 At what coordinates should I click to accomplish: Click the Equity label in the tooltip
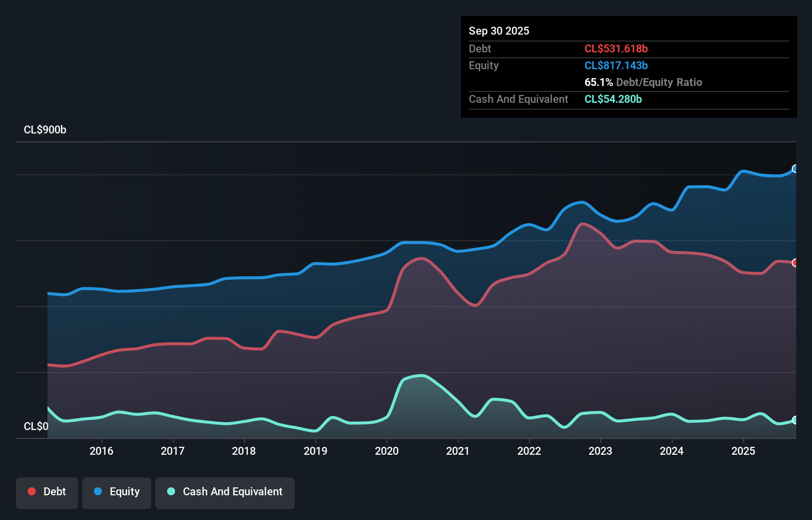(x=484, y=65)
